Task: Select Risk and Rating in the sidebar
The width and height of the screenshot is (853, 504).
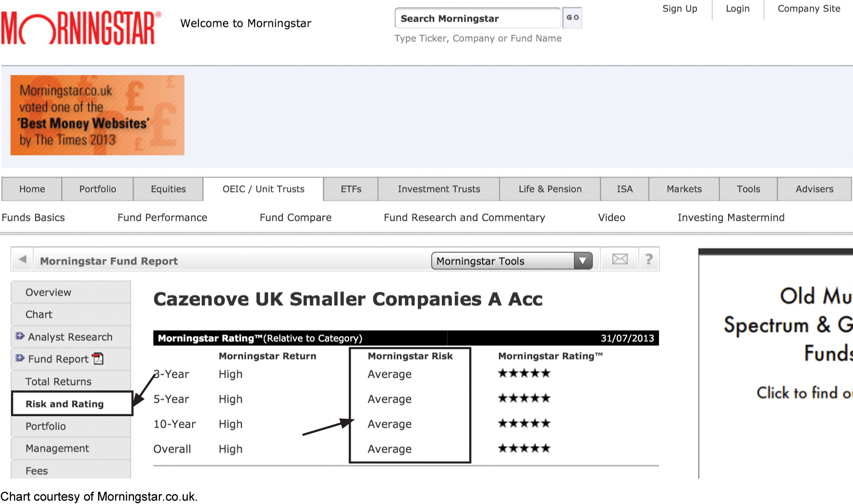Action: coord(72,404)
